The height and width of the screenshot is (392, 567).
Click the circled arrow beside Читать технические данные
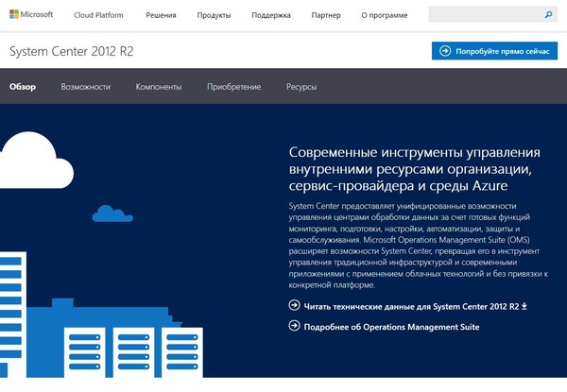point(294,306)
